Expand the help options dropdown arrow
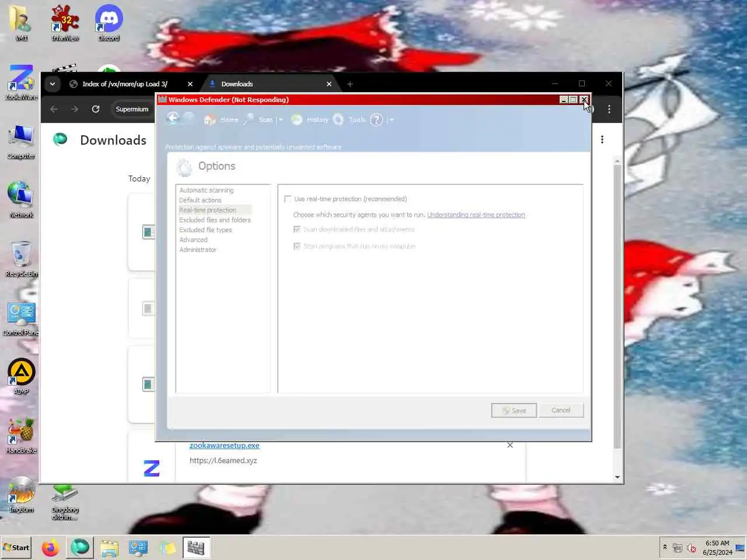The width and height of the screenshot is (747, 560). pyautogui.click(x=392, y=120)
